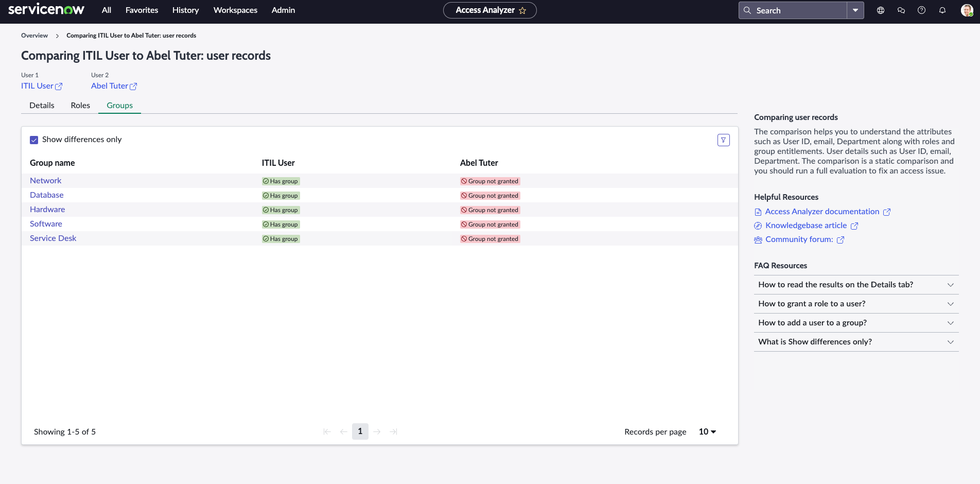Go to the previous page arrow

coord(344,431)
